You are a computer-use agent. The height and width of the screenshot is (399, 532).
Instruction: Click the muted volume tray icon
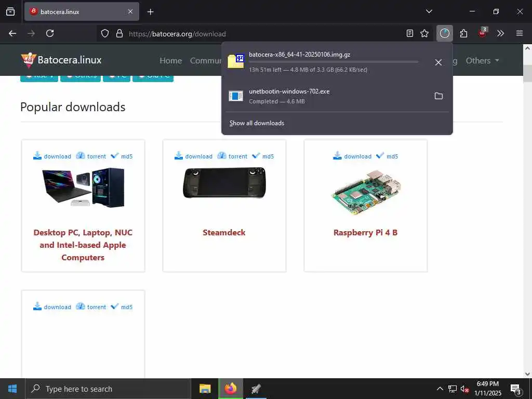pos(464,389)
